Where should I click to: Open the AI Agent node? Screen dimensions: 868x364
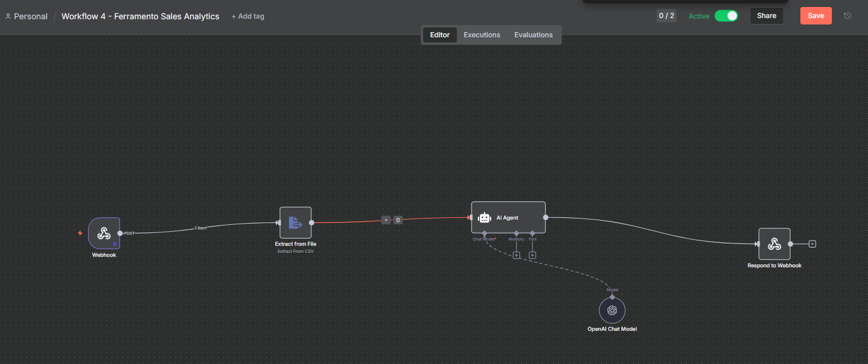point(508,217)
